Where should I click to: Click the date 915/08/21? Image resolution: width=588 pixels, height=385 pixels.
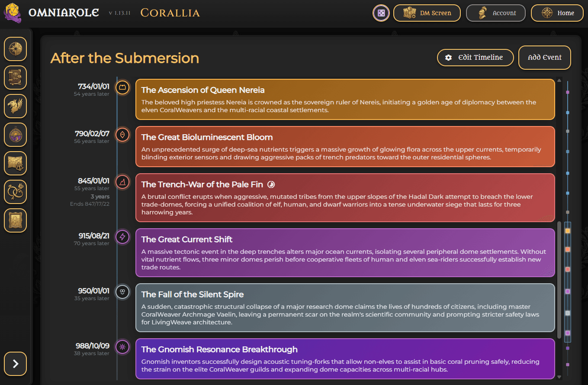tap(94, 236)
